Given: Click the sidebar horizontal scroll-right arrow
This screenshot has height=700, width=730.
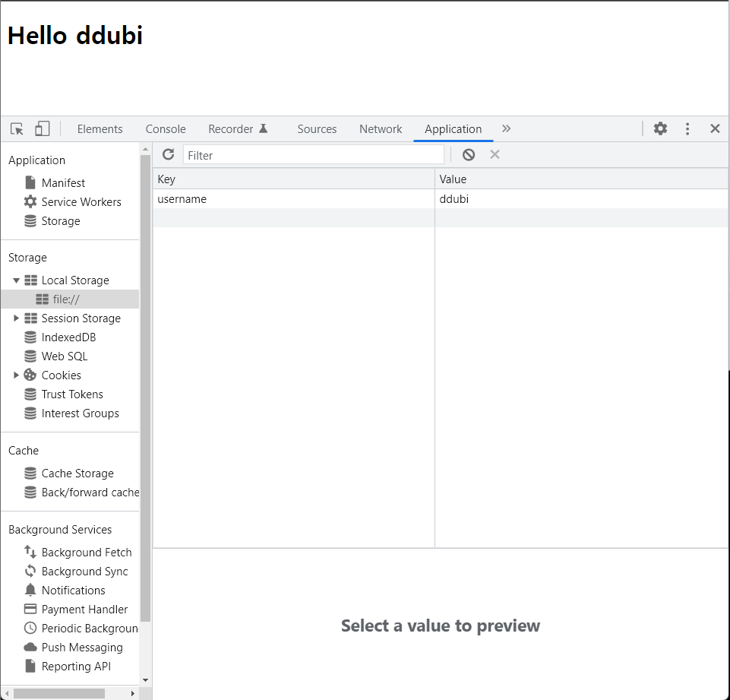Looking at the screenshot, I should coord(133,693).
